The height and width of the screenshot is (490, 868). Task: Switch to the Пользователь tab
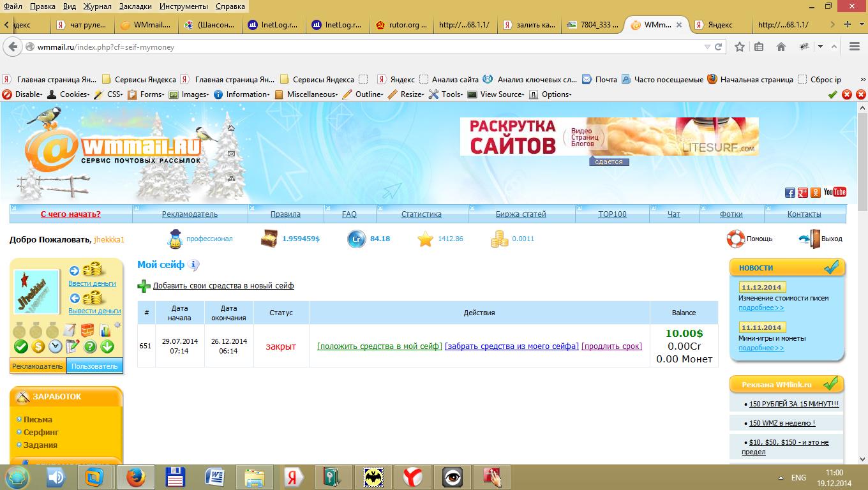click(94, 366)
